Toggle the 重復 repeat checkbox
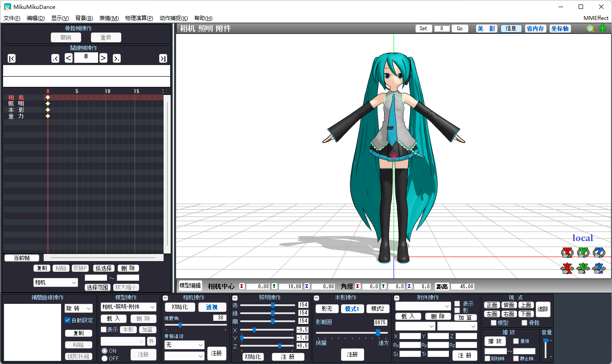The width and height of the screenshot is (612, 364). pos(516,341)
